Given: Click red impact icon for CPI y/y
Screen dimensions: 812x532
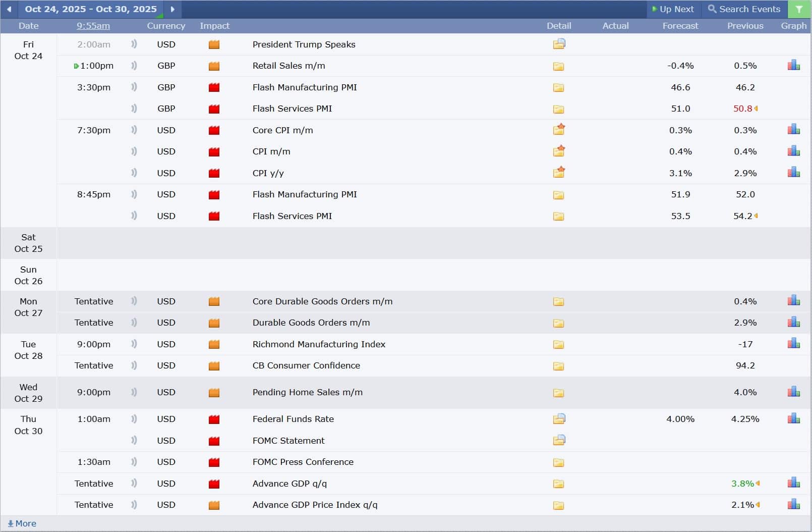Looking at the screenshot, I should coord(214,173).
